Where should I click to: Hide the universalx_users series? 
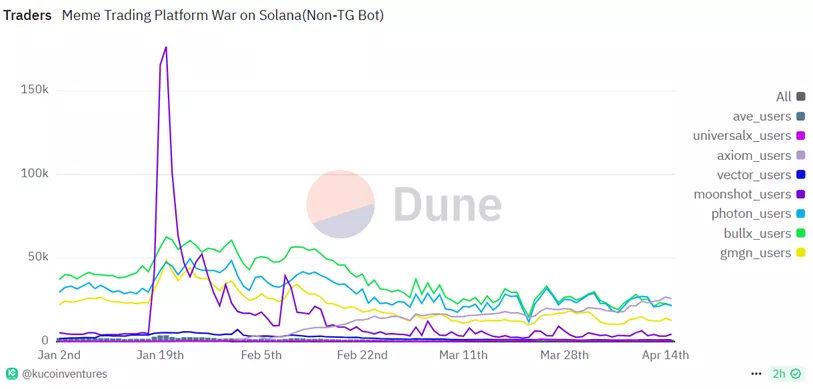(801, 136)
